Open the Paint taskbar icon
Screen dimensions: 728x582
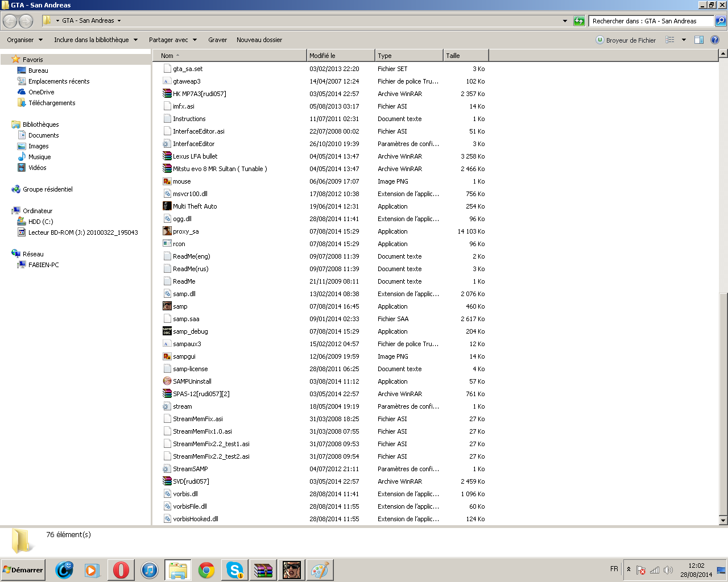[x=320, y=569]
